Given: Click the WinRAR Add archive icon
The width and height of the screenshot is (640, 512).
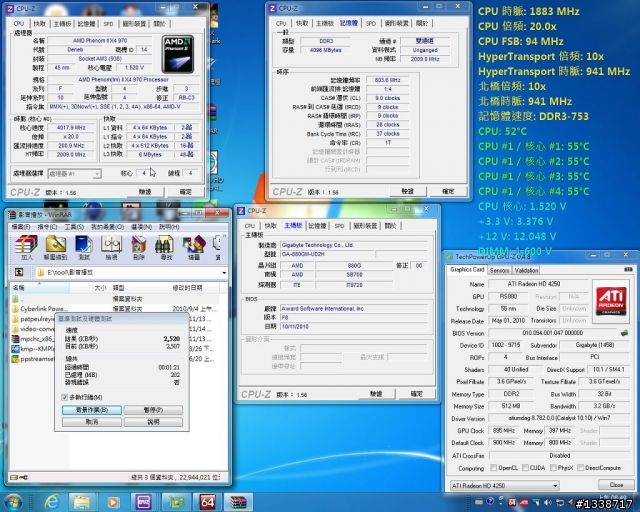Looking at the screenshot, I should pos(27,246).
